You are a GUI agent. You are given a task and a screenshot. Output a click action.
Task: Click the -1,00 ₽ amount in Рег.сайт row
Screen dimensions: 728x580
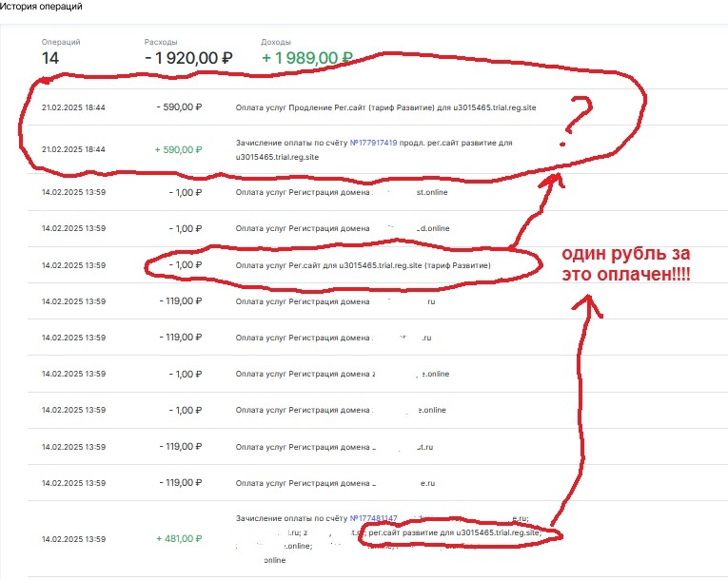click(186, 265)
